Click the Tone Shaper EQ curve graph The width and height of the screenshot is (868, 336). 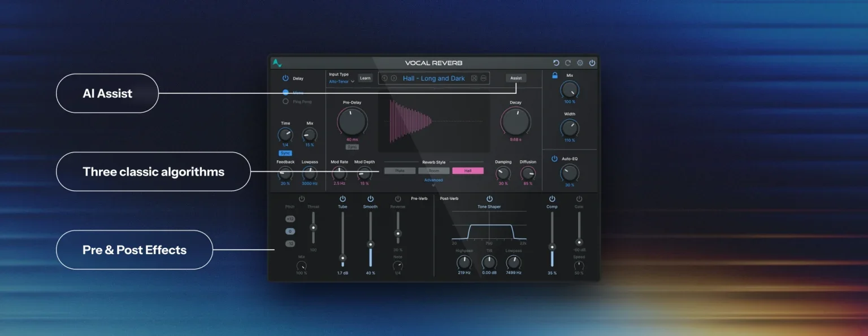pos(489,226)
